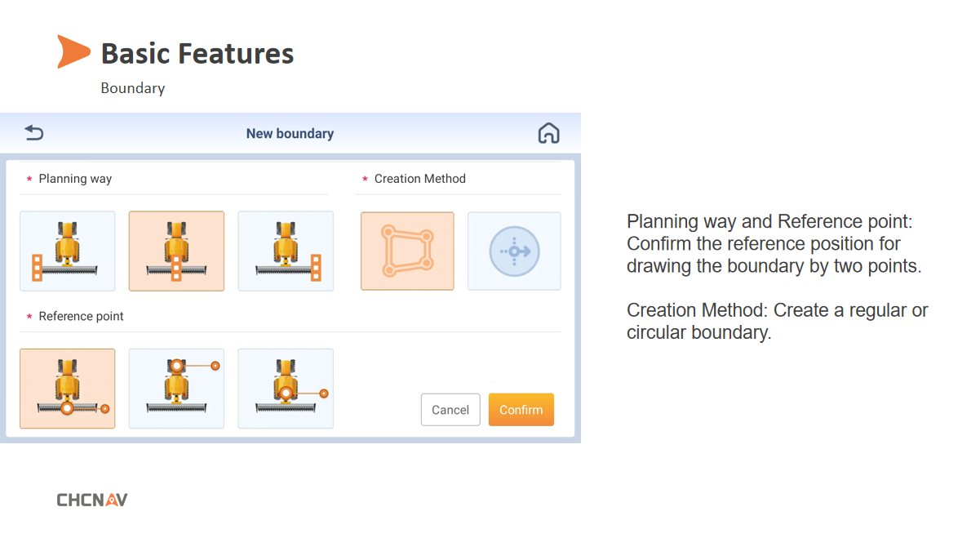Viewport: 980px width, 547px height.
Task: Select reference point on the implement bar
Action: [x=68, y=389]
